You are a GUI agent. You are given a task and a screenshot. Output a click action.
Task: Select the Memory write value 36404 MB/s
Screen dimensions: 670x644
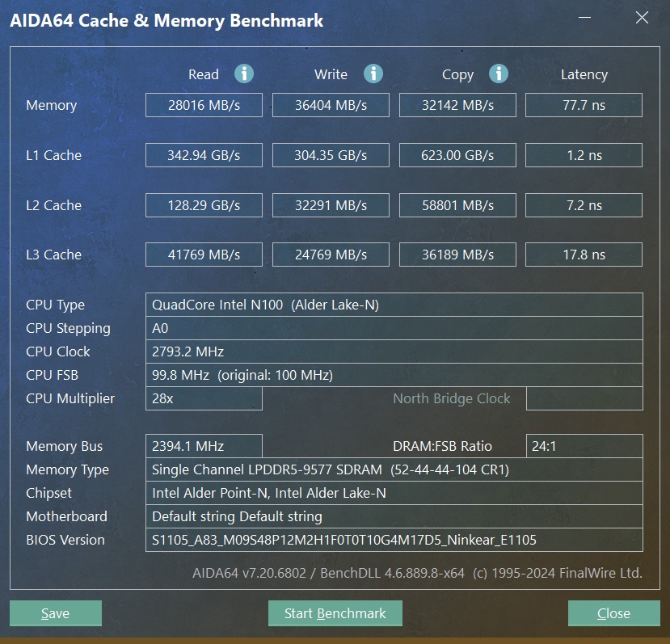click(x=331, y=105)
